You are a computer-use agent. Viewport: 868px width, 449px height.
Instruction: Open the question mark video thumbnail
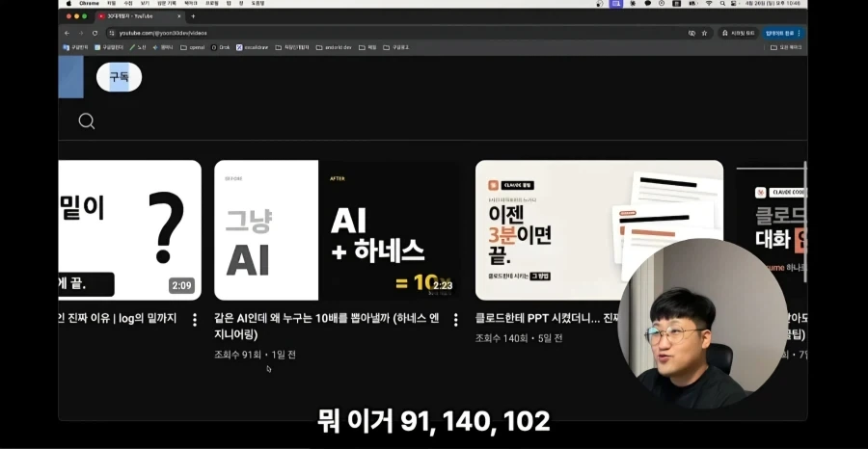pyautogui.click(x=129, y=230)
